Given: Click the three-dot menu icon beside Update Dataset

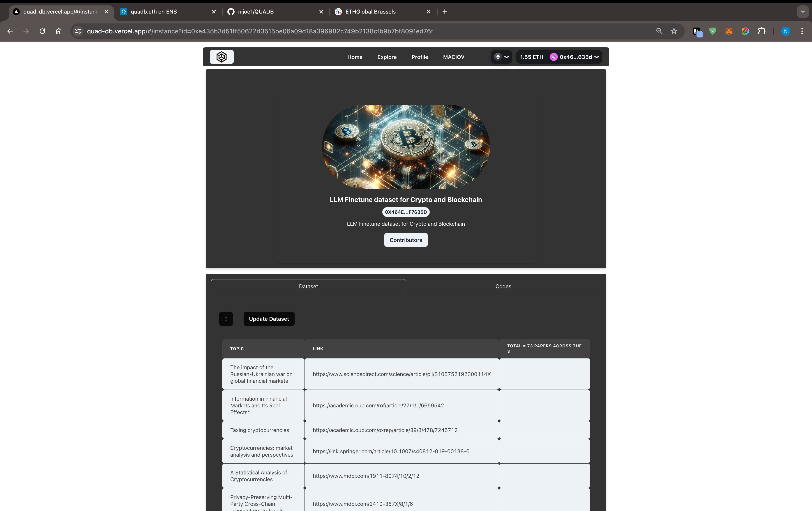Looking at the screenshot, I should pos(226,318).
